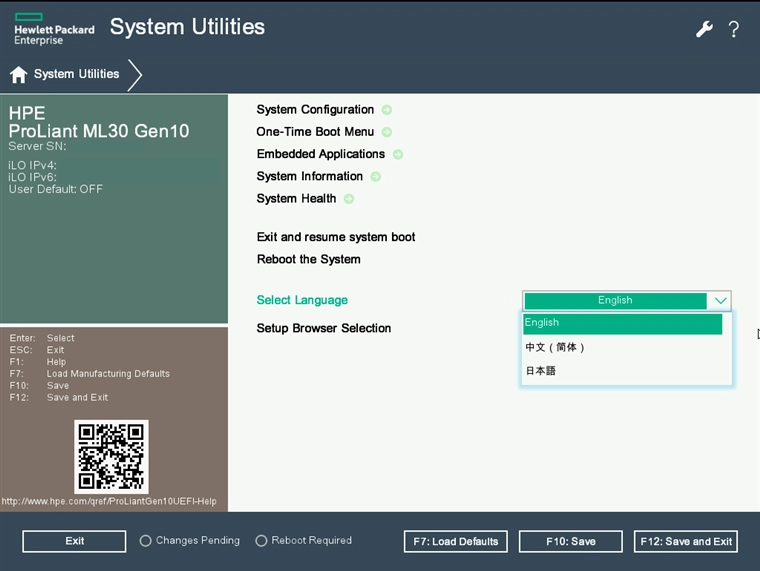
Task: Click the Server SN: label
Action: (37, 146)
